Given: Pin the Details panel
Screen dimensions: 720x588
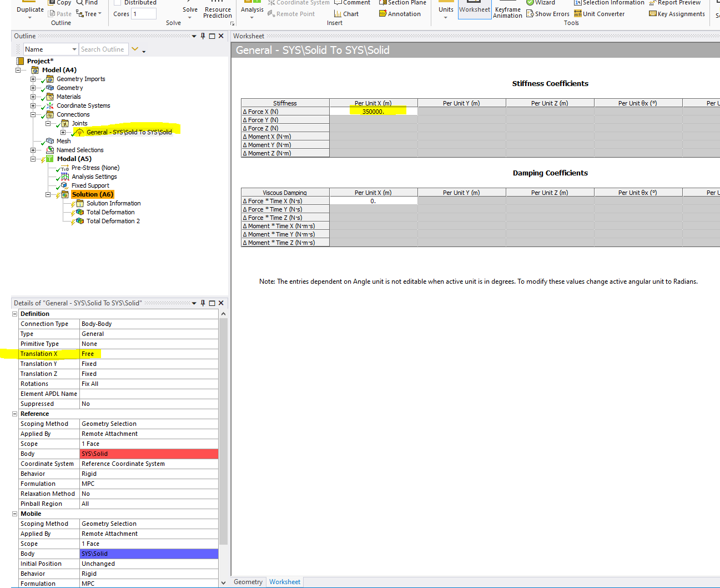Looking at the screenshot, I should point(203,303).
